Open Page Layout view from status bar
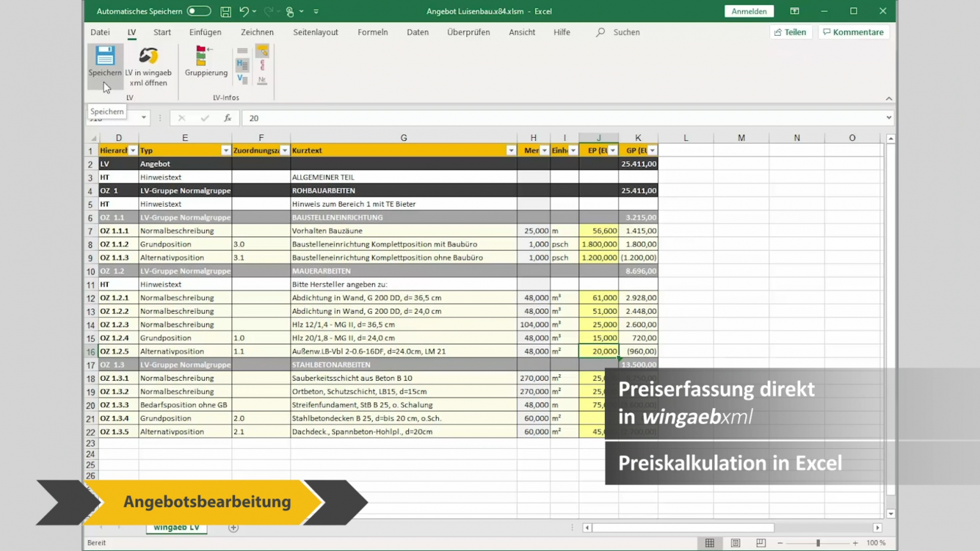980x551 pixels. (x=735, y=543)
